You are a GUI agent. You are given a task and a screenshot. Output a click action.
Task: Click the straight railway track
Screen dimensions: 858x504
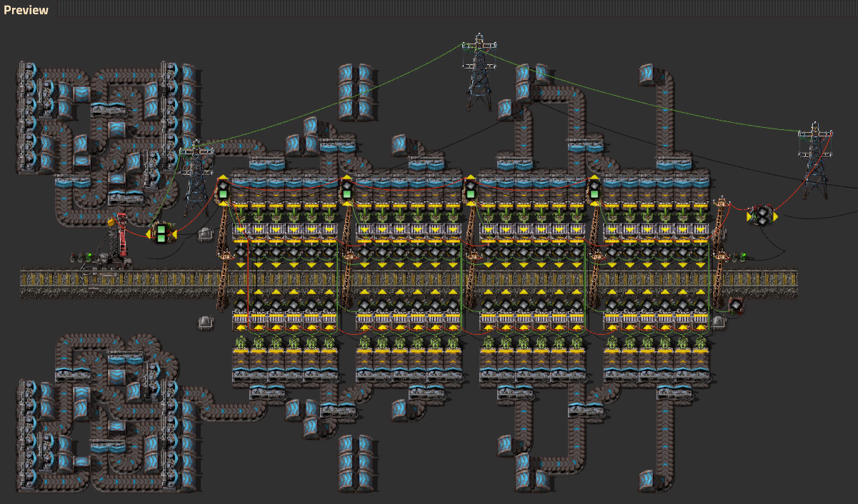tap(409, 283)
